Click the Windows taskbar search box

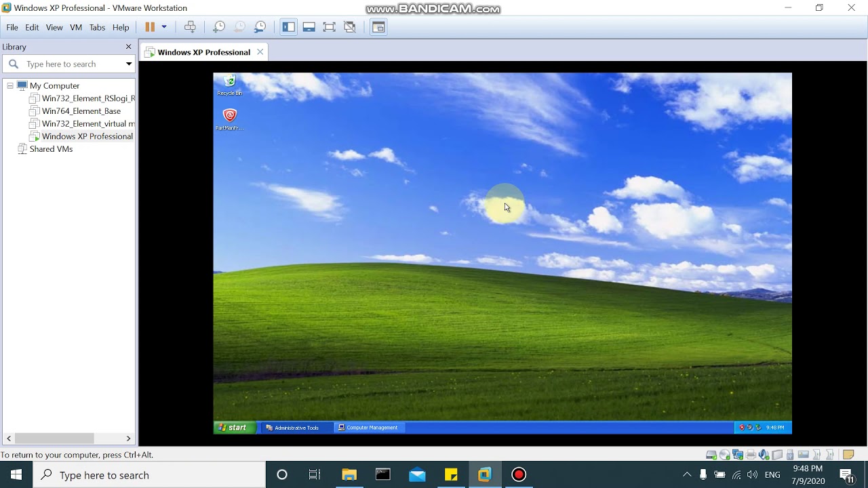pos(149,474)
